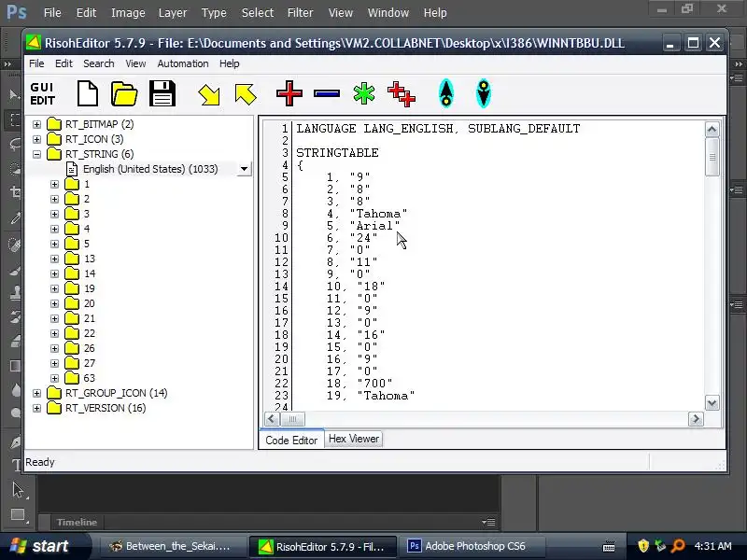Click the "Tahoma" string on line 8

[x=378, y=214]
